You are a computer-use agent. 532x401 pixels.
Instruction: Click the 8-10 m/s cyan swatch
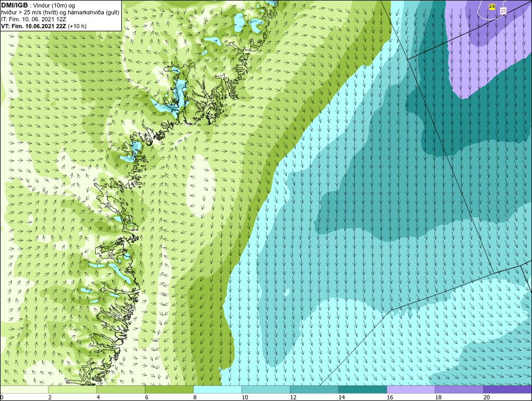[x=218, y=389]
